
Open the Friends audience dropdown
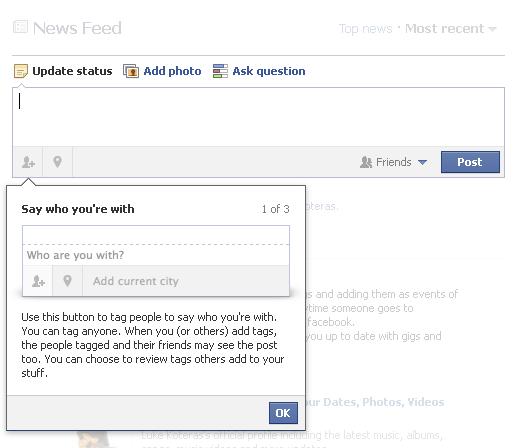[393, 162]
